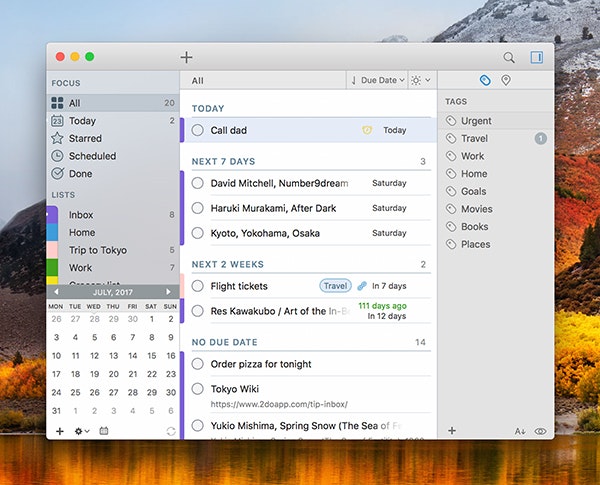Image resolution: width=600 pixels, height=485 pixels.
Task: Select the Work list
Action: [113, 268]
